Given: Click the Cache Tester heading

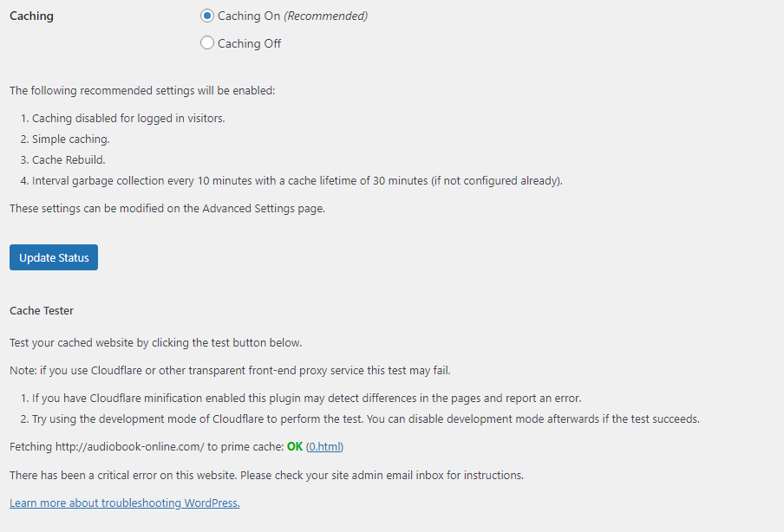Looking at the screenshot, I should tap(42, 311).
